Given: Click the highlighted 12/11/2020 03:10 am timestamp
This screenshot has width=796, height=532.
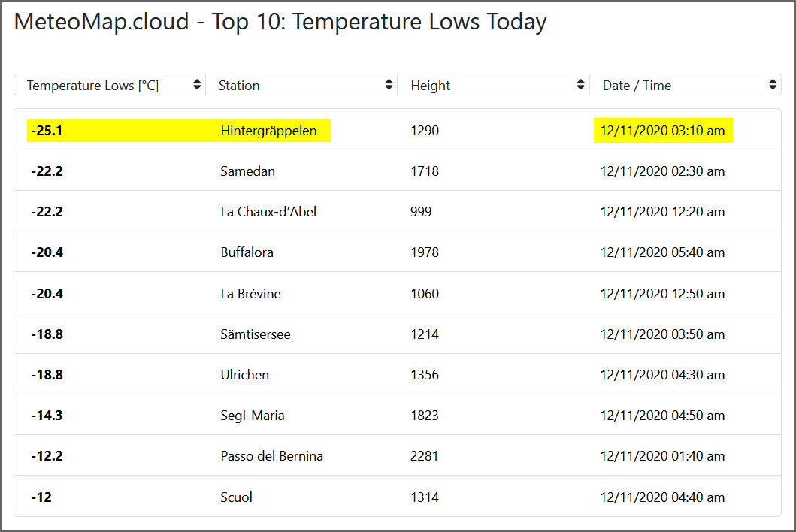Looking at the screenshot, I should click(x=662, y=131).
